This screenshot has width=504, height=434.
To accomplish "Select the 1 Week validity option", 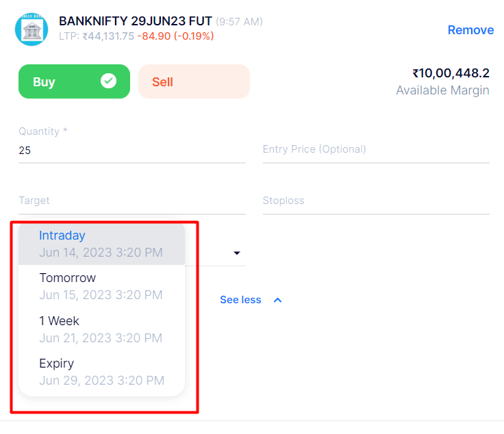I will (101, 329).
